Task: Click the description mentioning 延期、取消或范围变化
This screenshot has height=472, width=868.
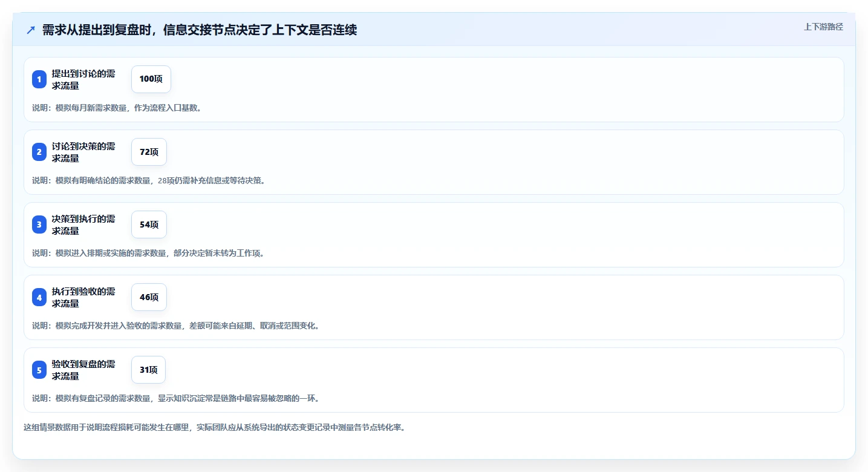Action: pos(175,326)
